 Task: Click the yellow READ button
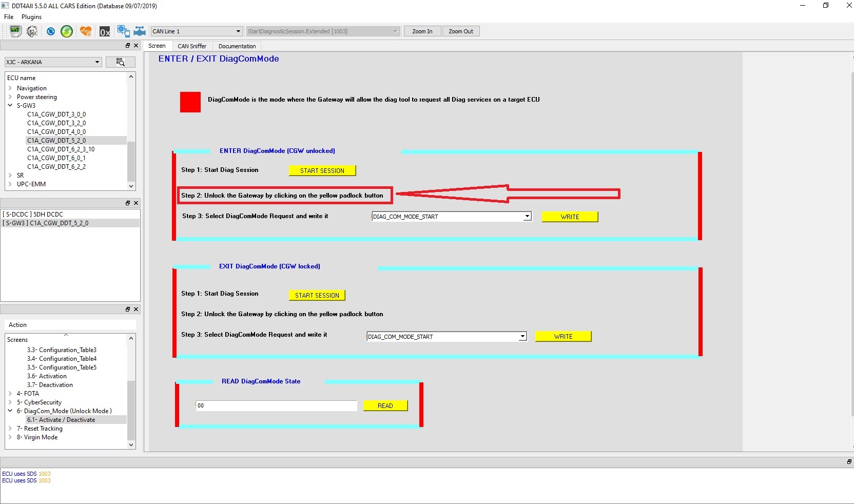point(385,405)
